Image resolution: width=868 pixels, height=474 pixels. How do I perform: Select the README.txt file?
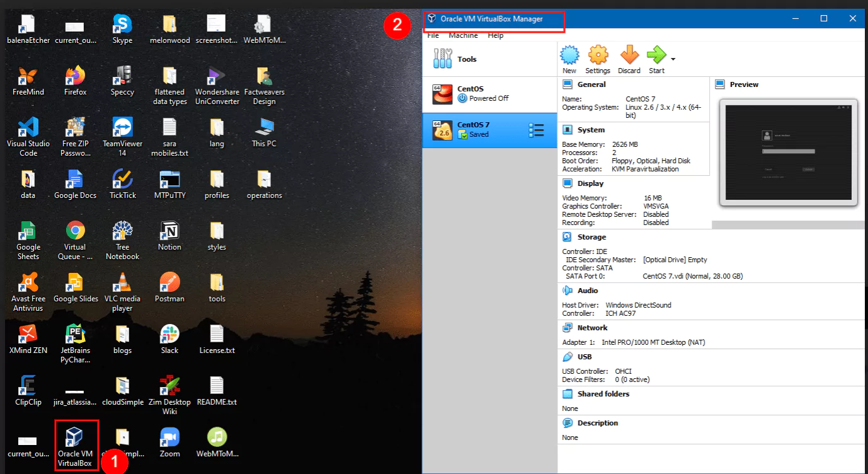[217, 391]
